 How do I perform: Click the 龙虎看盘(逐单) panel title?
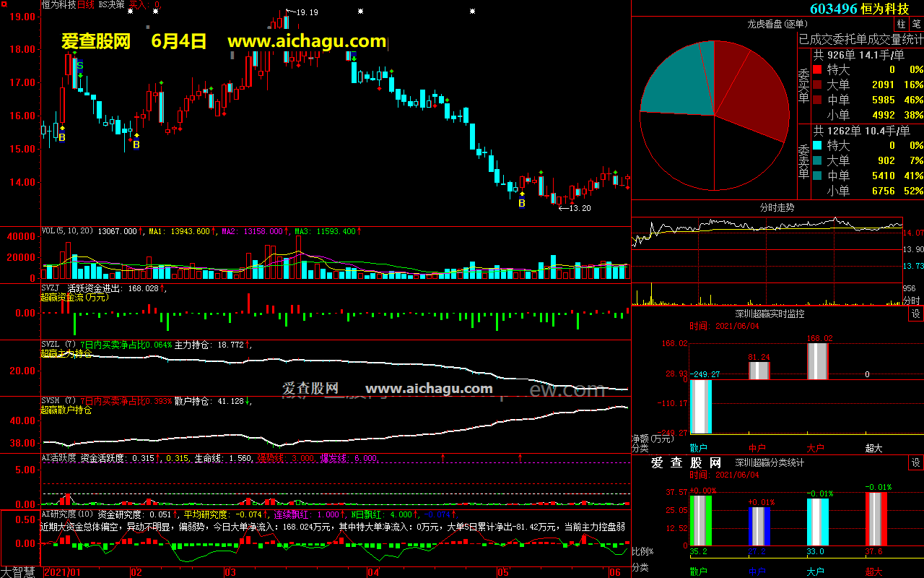[x=777, y=24]
